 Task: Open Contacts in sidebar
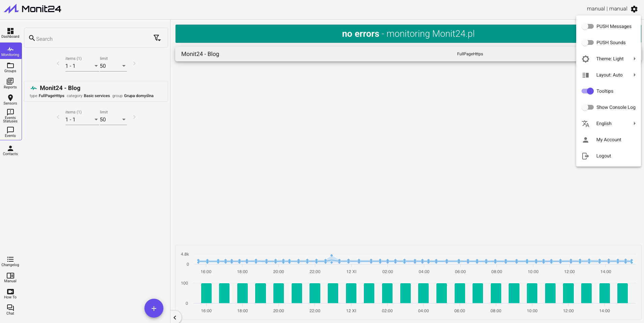click(x=10, y=150)
